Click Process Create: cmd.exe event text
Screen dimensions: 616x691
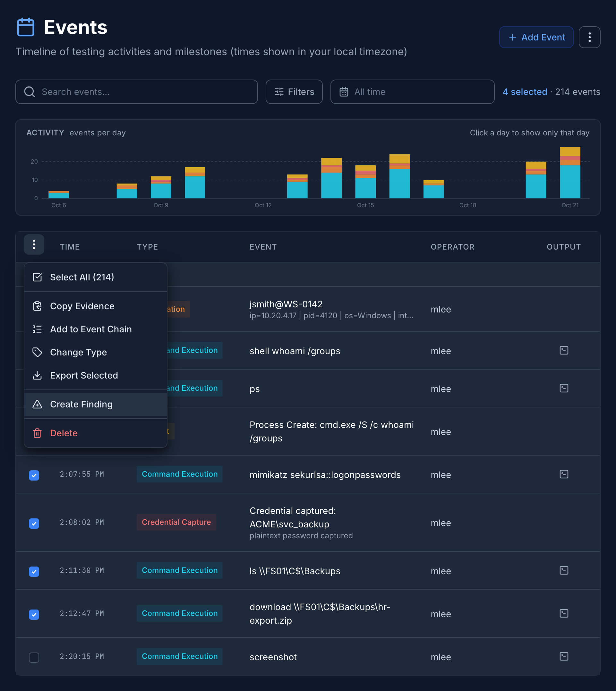tap(331, 431)
